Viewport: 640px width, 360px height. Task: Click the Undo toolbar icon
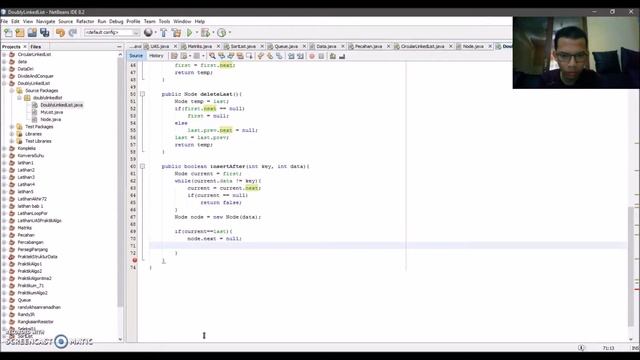[60, 33]
